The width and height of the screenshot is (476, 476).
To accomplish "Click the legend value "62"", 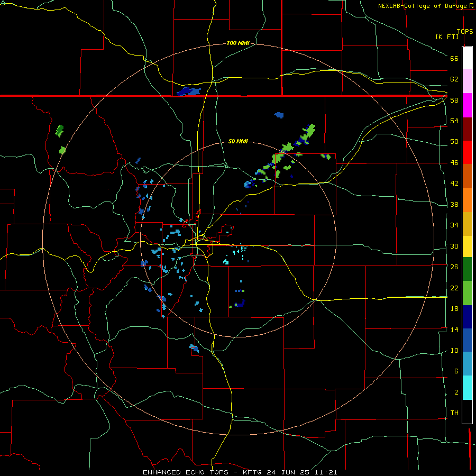I will tap(454, 79).
